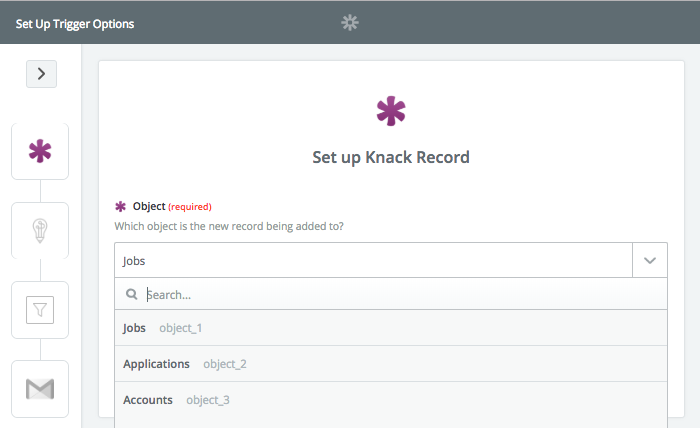
Task: Open the filter step icon
Action: coord(40,310)
